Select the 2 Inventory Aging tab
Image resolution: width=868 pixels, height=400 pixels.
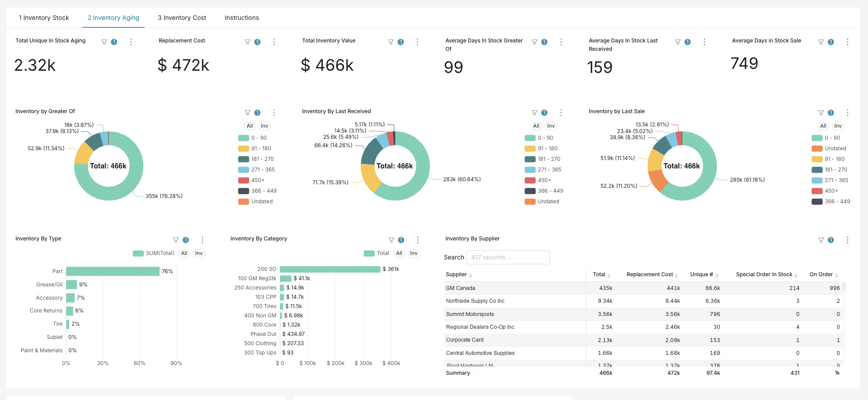[113, 18]
